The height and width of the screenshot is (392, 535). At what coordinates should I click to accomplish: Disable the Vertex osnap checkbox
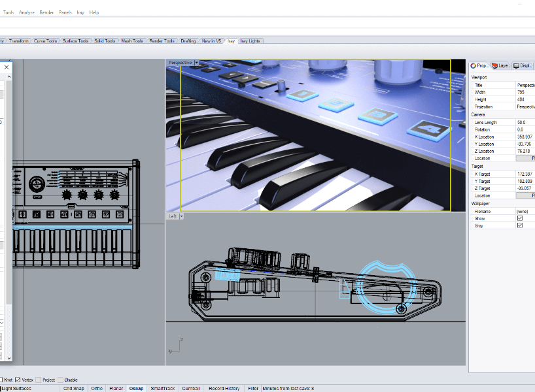click(18, 380)
